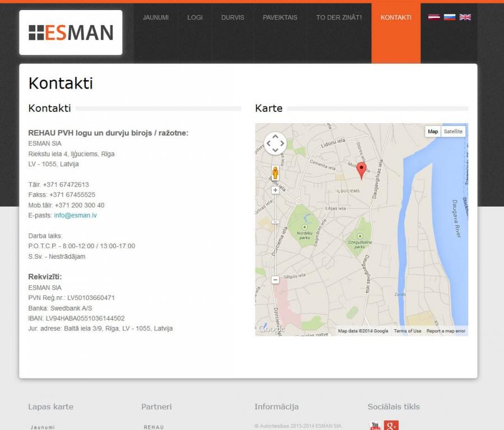Click the map zoom slider handle

(x=275, y=222)
